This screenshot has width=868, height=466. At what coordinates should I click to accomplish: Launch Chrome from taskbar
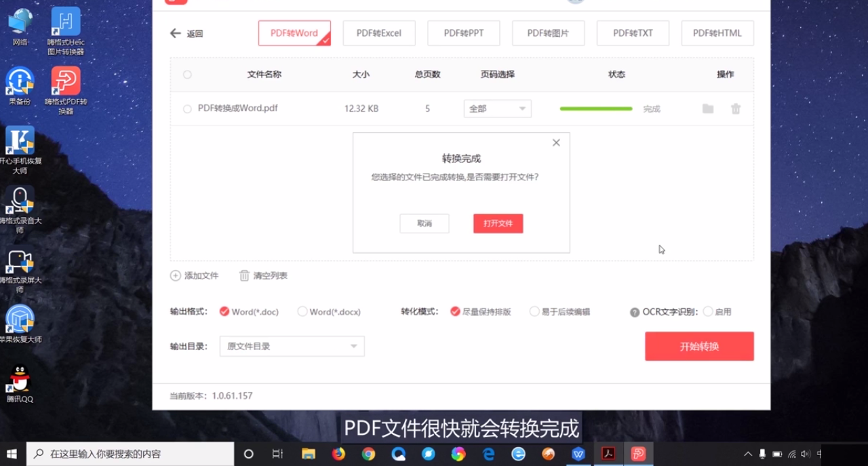coord(368,454)
